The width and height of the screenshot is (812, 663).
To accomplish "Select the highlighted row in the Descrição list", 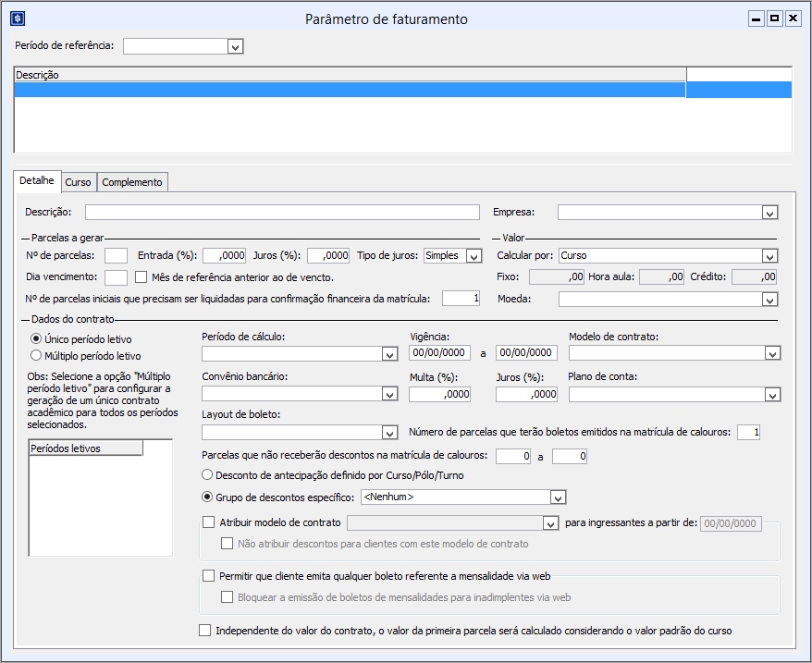I will tap(370, 90).
